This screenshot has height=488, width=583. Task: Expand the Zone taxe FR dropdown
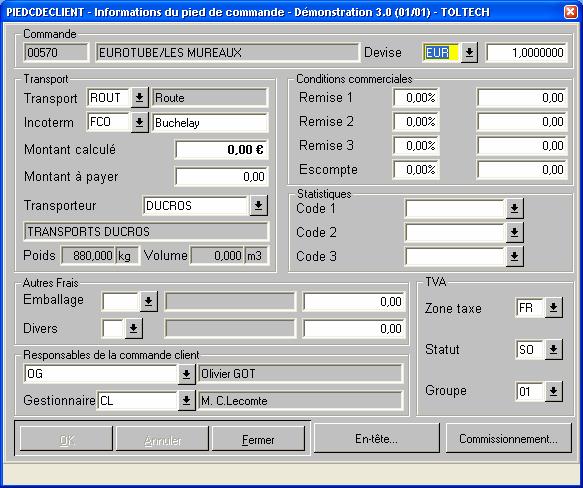(x=554, y=308)
